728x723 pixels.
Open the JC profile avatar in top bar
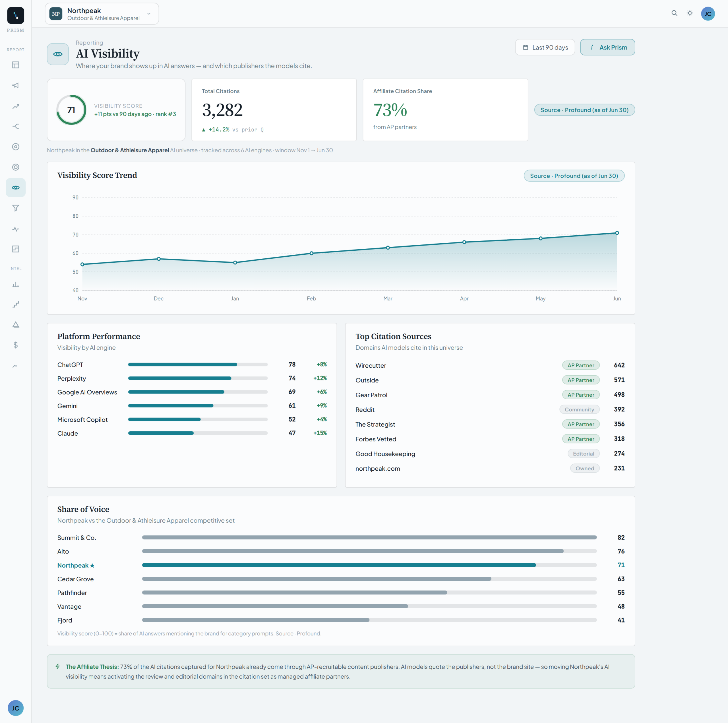[708, 14]
